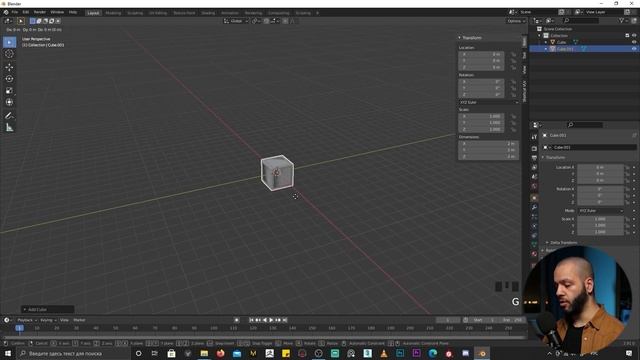Viewport: 640px width, 360px height.
Task: Click the outliner filter funnel icon
Action: pyautogui.click(x=622, y=20)
